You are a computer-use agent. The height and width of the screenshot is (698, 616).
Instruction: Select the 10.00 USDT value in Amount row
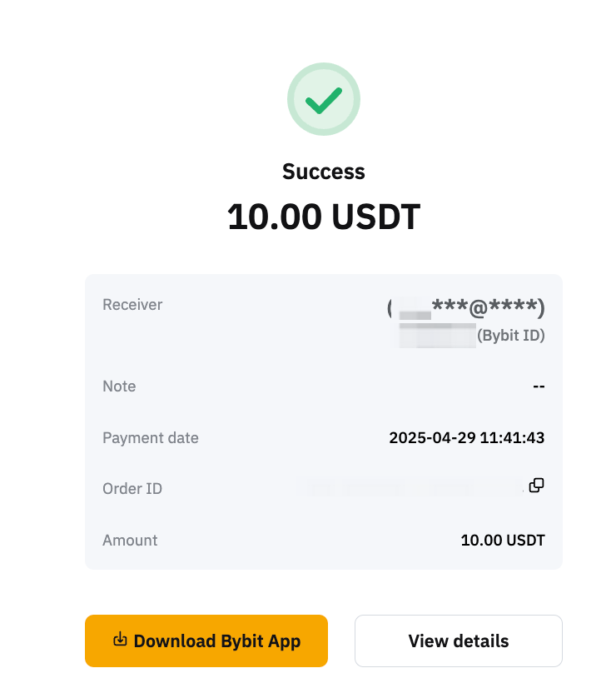click(x=502, y=541)
